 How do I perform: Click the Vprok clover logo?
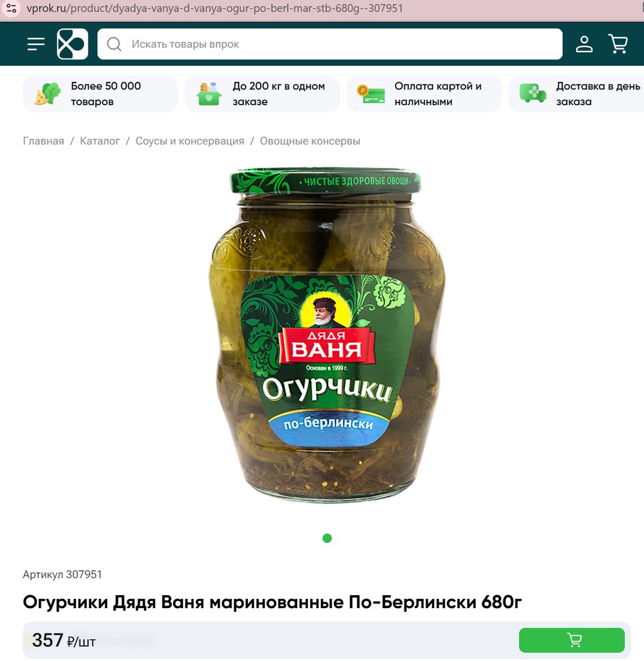72,44
